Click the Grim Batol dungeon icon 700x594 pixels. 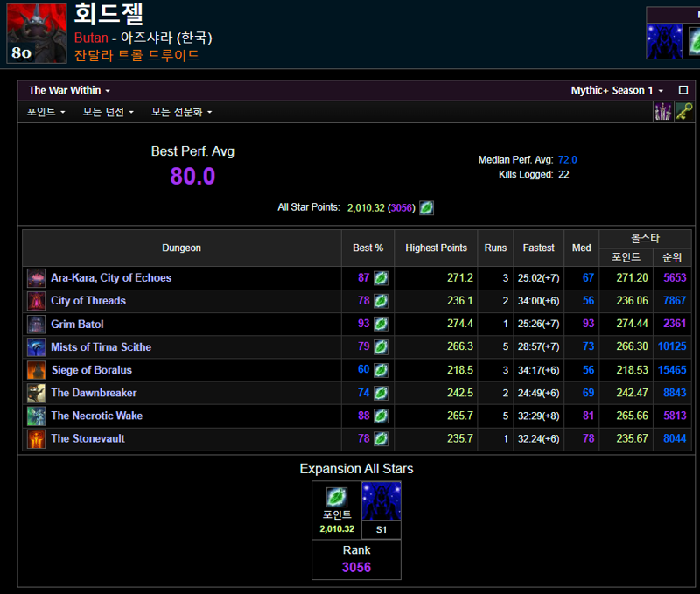tap(36, 325)
